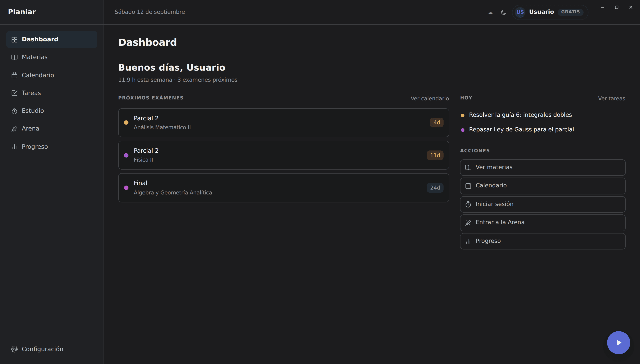The height and width of the screenshot is (364, 640).
Task: Click the Entrar a la Arena button
Action: [543, 222]
